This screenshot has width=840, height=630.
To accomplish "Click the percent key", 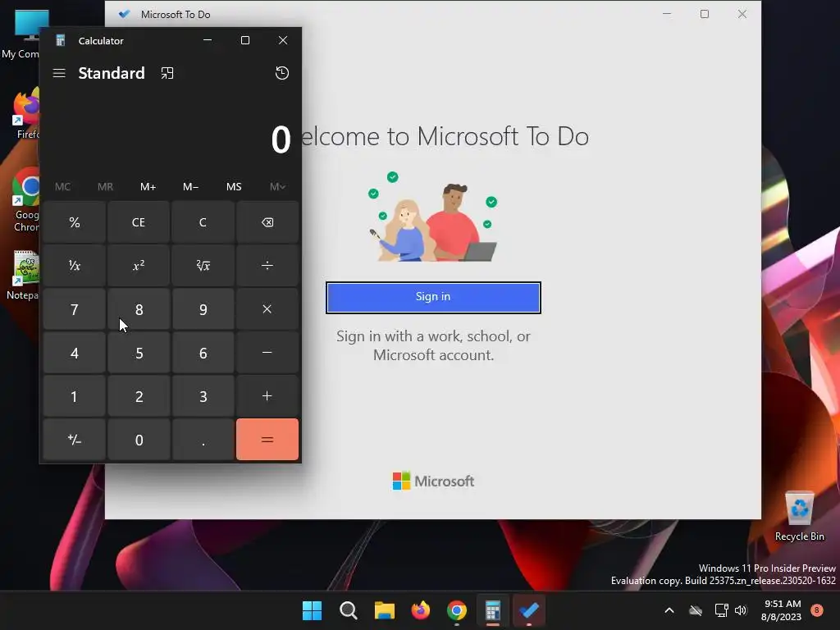I will (x=75, y=222).
